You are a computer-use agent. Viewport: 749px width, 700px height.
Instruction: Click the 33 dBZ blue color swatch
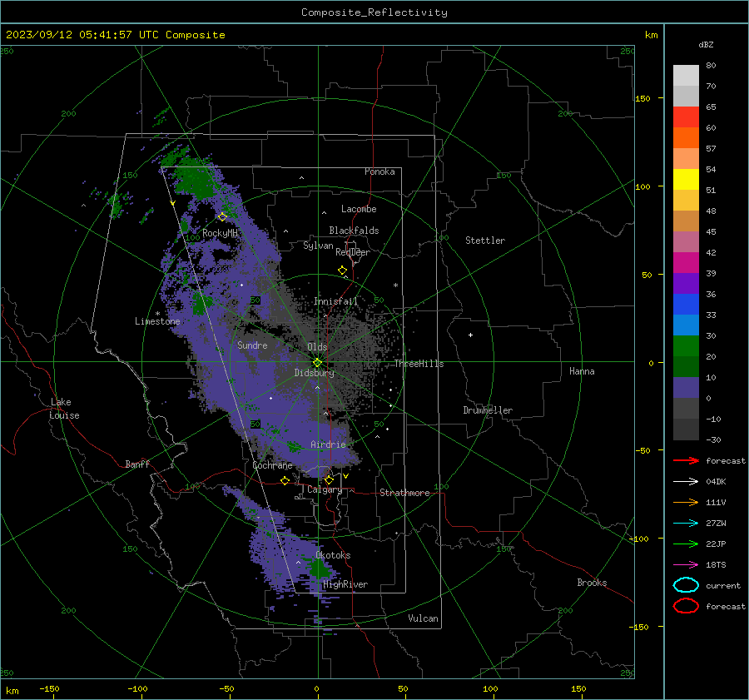(686, 325)
